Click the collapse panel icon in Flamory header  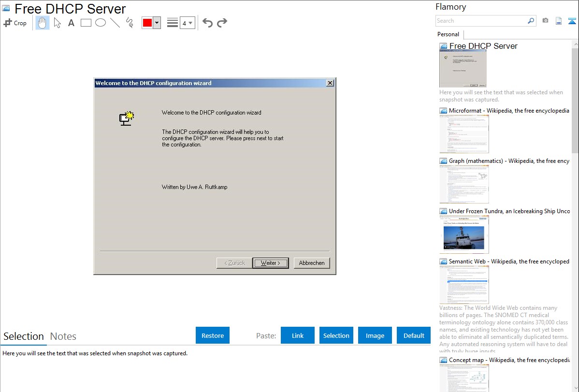572,21
